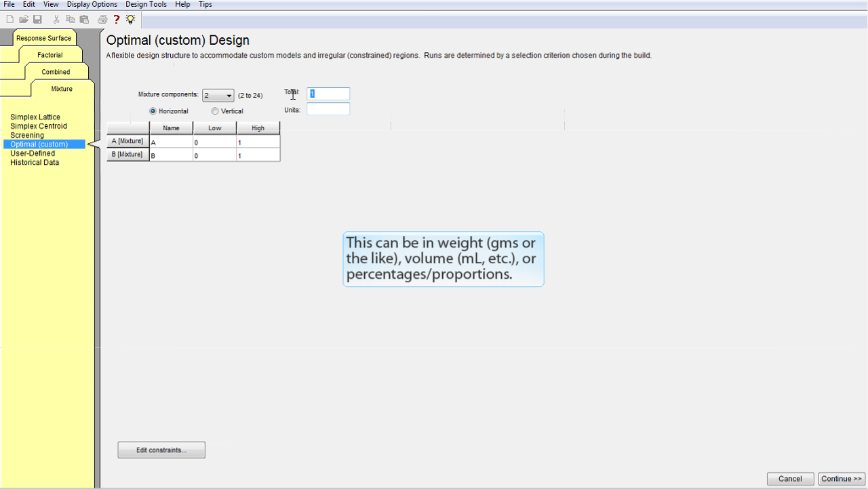
Task: Open the Display Options menu
Action: click(x=92, y=5)
